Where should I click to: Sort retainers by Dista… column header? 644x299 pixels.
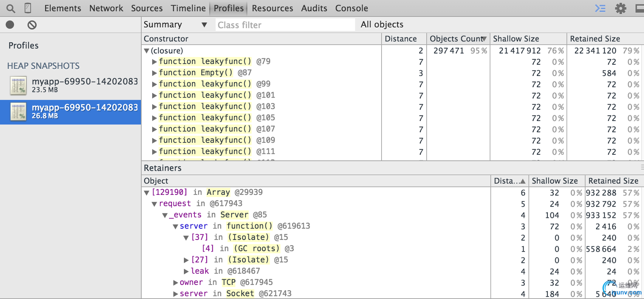pyautogui.click(x=510, y=181)
